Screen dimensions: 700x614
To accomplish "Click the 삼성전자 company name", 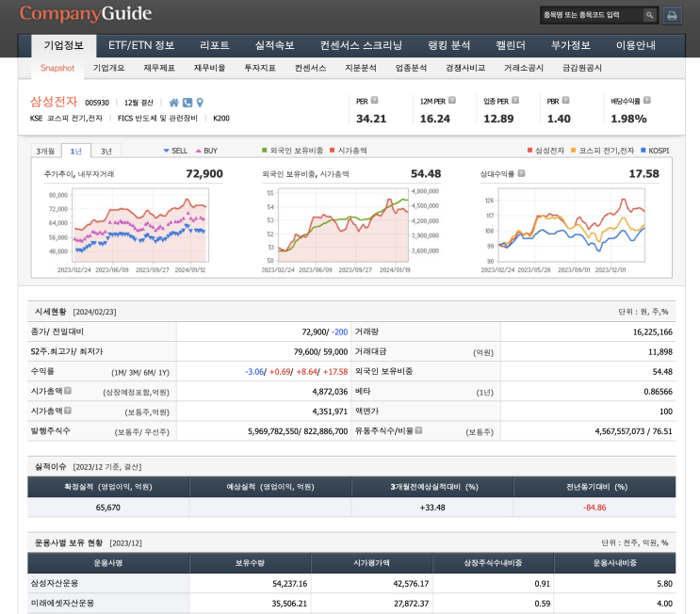I will [x=54, y=102].
